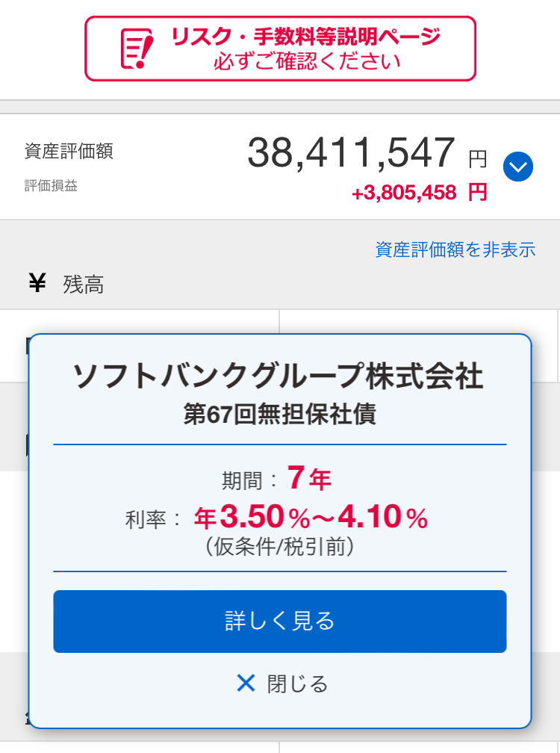Click ソフトバンクグループ株式会社 popup title
The height and width of the screenshot is (753, 560).
coord(279,376)
